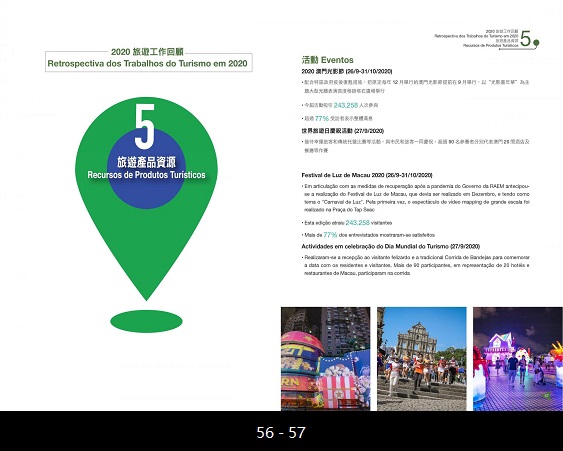
Task: Click the 56 - 57 page indicator
Action: pyautogui.click(x=281, y=432)
